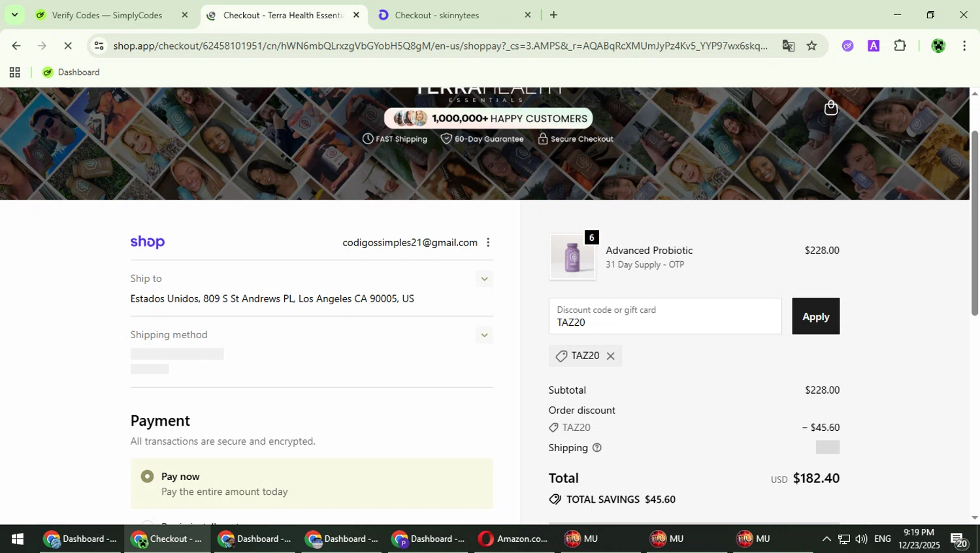Screen dimensions: 980x553
Task: Open the tab search dropdown arrow
Action: click(14, 14)
